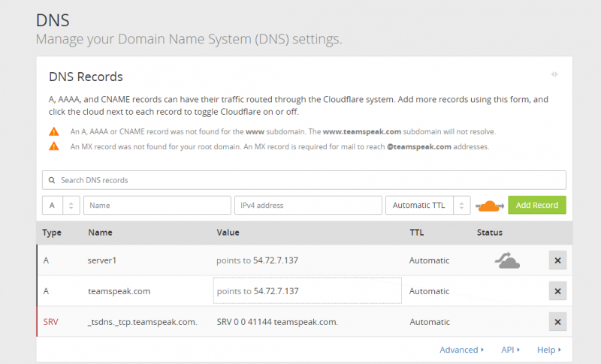The width and height of the screenshot is (601, 364).
Task: Delete the SRV _tsdns record
Action: (x=557, y=322)
